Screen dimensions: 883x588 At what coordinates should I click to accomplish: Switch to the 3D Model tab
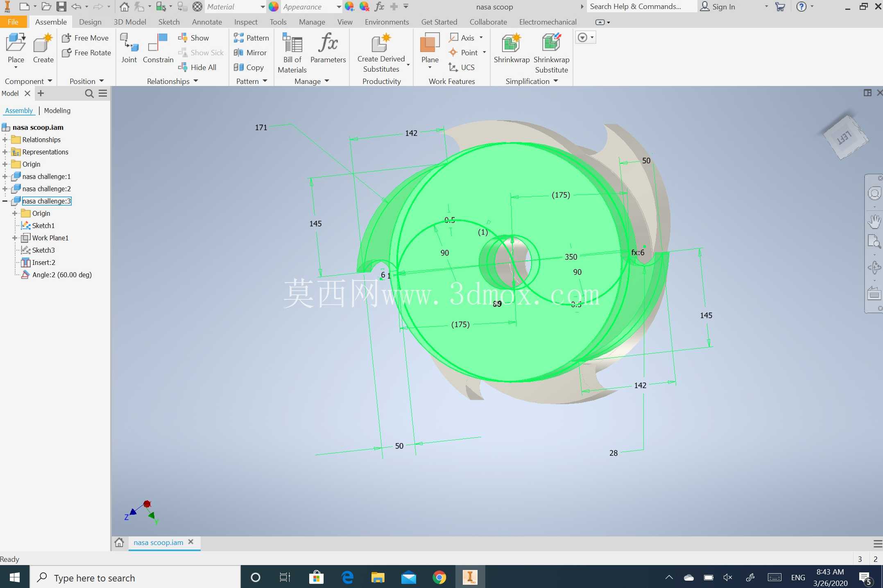[130, 22]
